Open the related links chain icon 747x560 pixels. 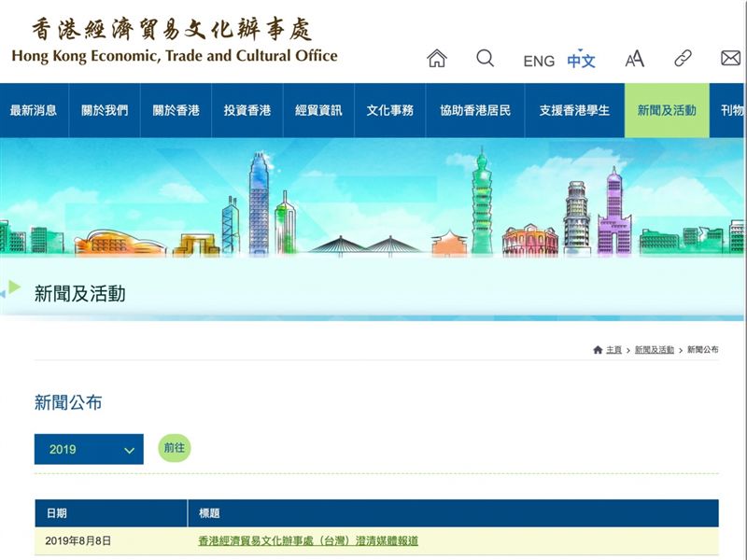click(683, 59)
